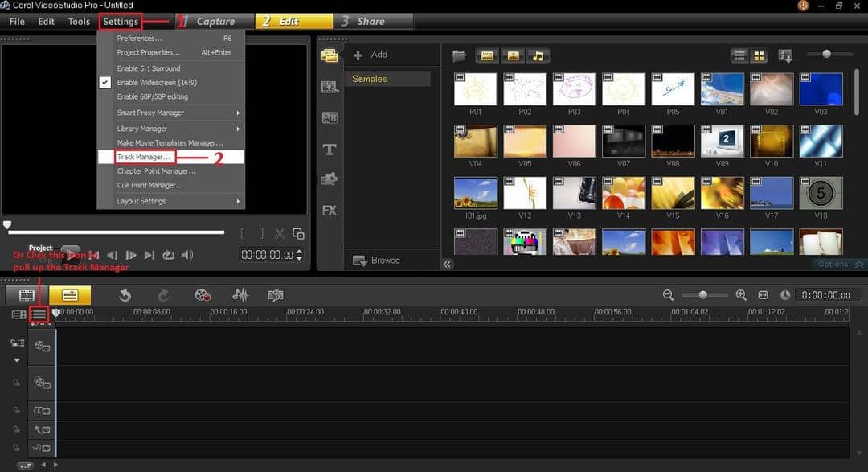This screenshot has height=472, width=868.
Task: Open the Instant Project panel
Action: [x=330, y=86]
